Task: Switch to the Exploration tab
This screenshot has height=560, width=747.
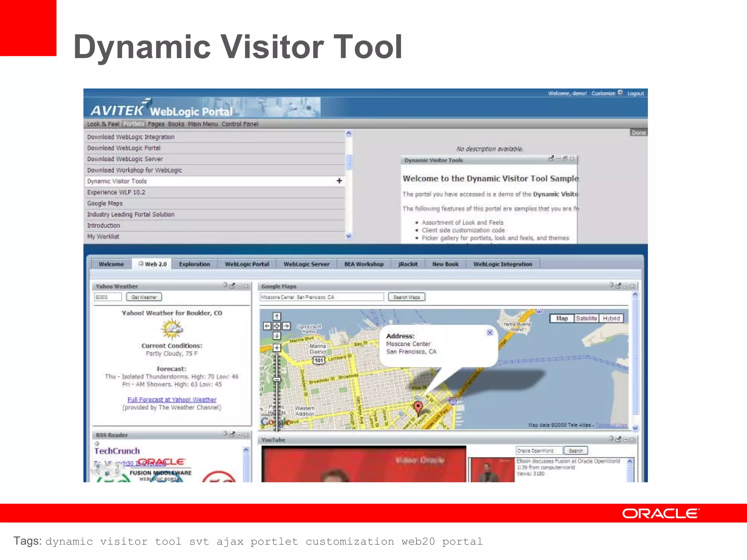Action: tap(194, 264)
